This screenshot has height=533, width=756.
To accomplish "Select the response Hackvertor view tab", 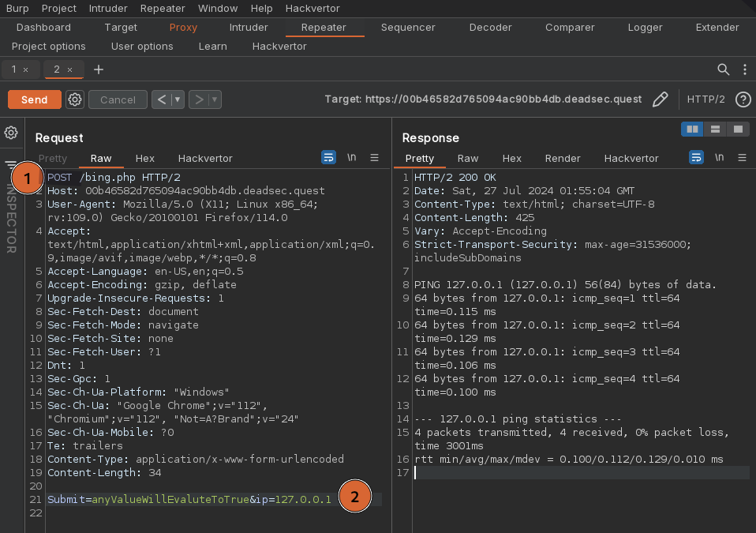I will 631,158.
